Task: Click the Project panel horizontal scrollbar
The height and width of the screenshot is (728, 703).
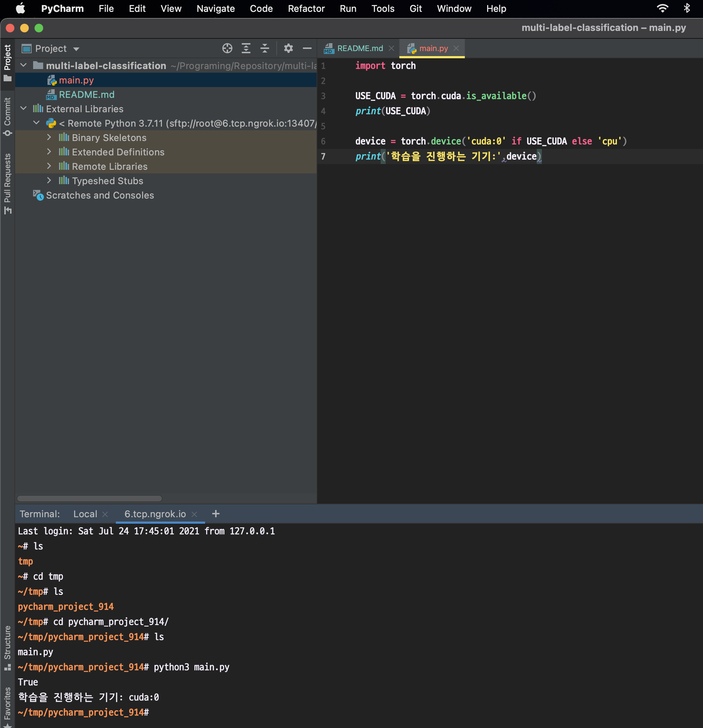Action: click(x=90, y=498)
